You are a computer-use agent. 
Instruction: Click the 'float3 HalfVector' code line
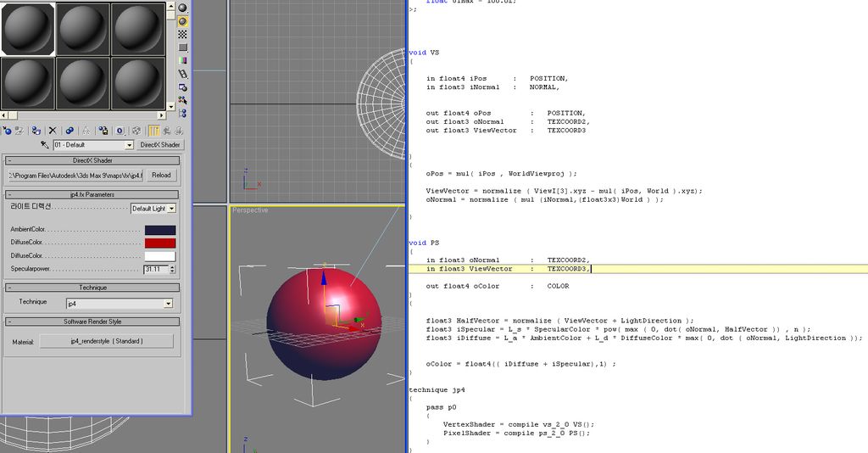559,321
